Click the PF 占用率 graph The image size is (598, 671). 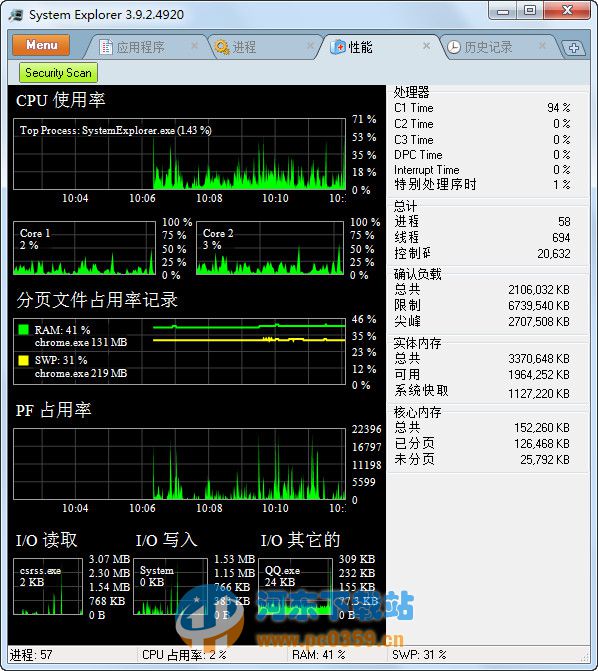pos(179,464)
